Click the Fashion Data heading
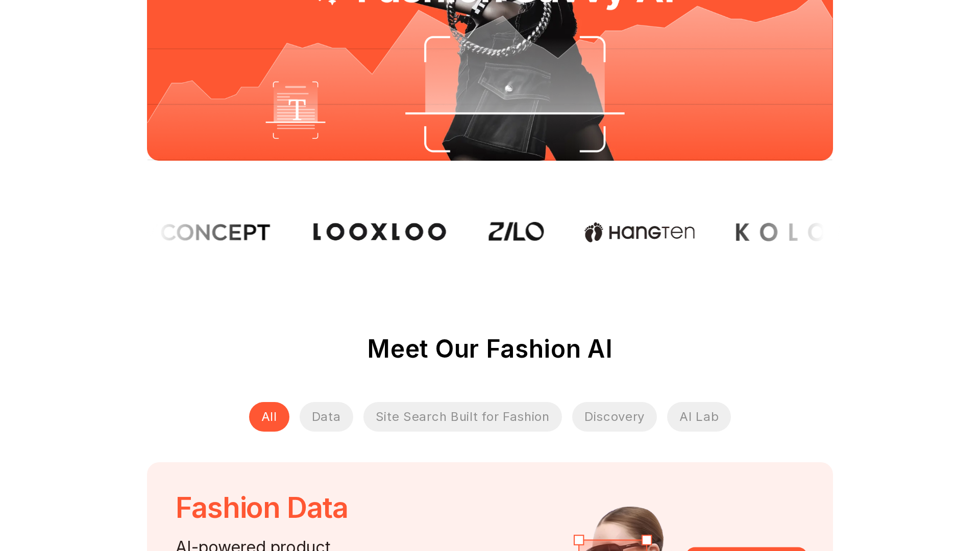The width and height of the screenshot is (980, 551). pyautogui.click(x=262, y=508)
